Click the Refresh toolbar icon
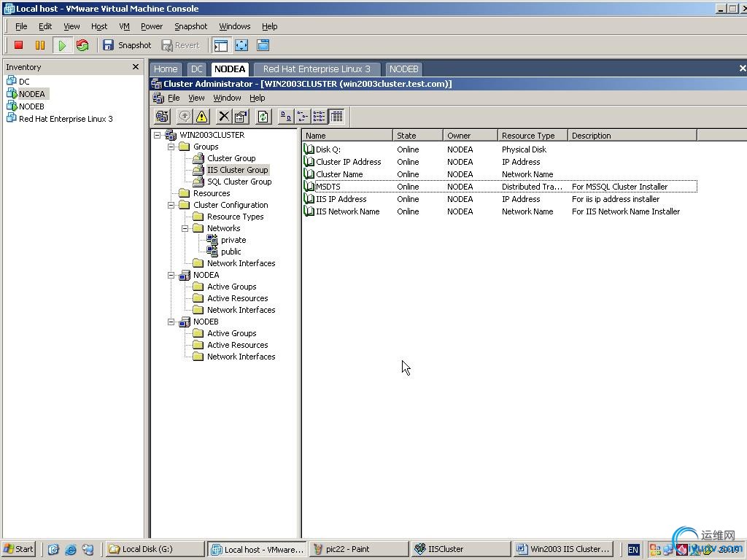The height and width of the screenshot is (560, 747). point(263,117)
